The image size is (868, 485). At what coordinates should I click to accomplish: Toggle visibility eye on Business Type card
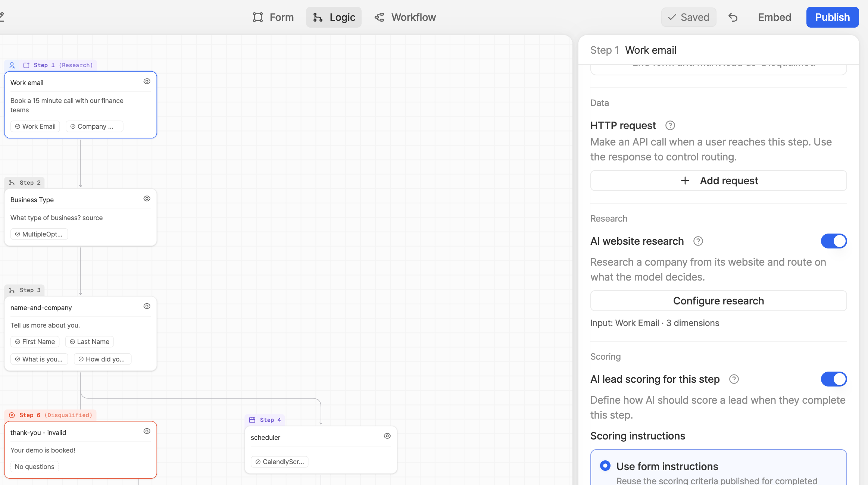point(147,198)
